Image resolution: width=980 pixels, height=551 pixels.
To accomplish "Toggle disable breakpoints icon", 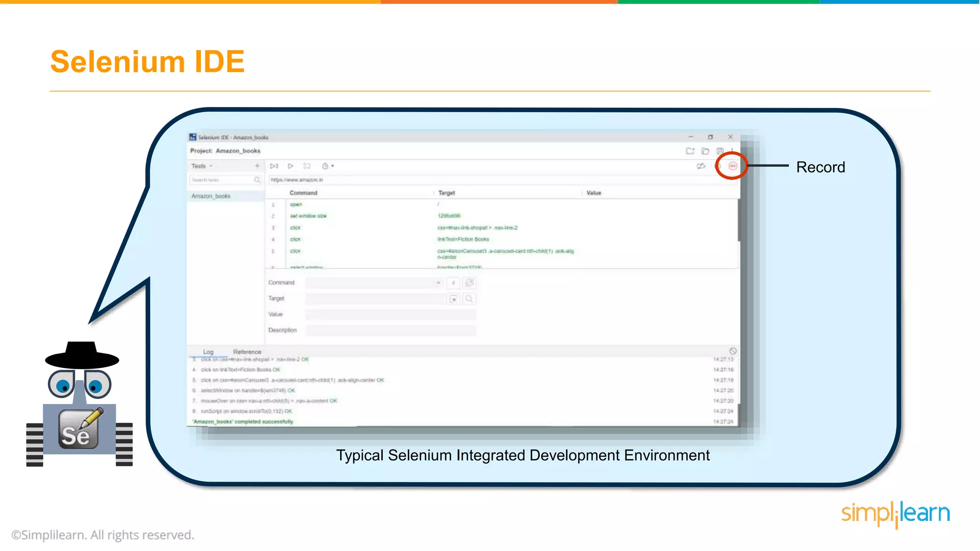I will [701, 166].
